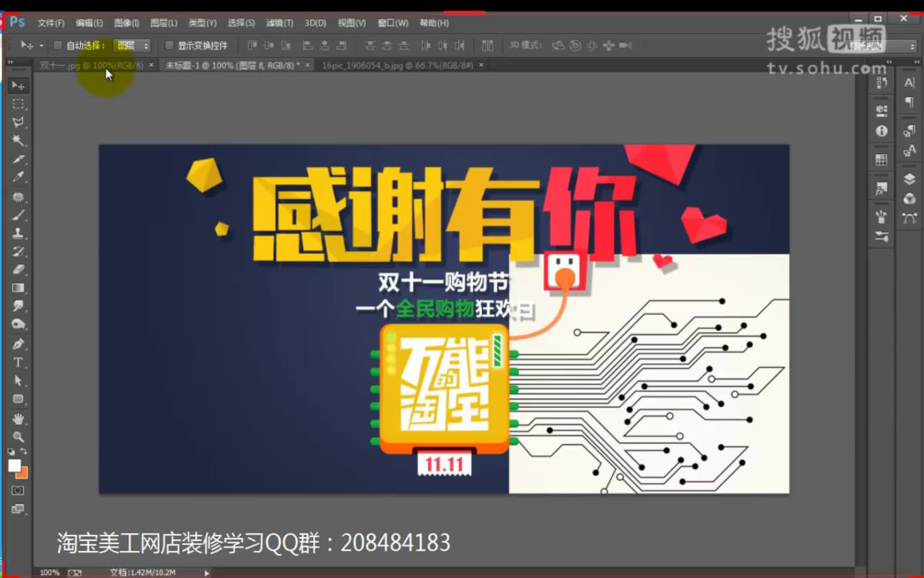Select the Path Selection tool
This screenshot has width=924, height=578.
18,381
